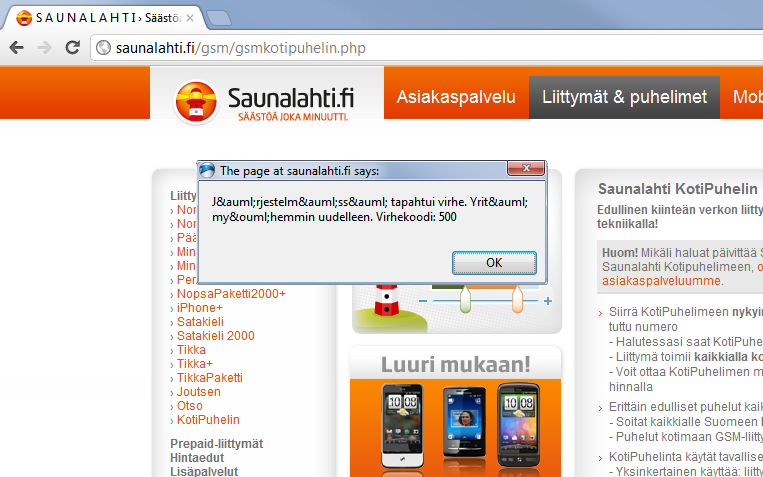Open a new tab with the new-tab button

pos(218,18)
